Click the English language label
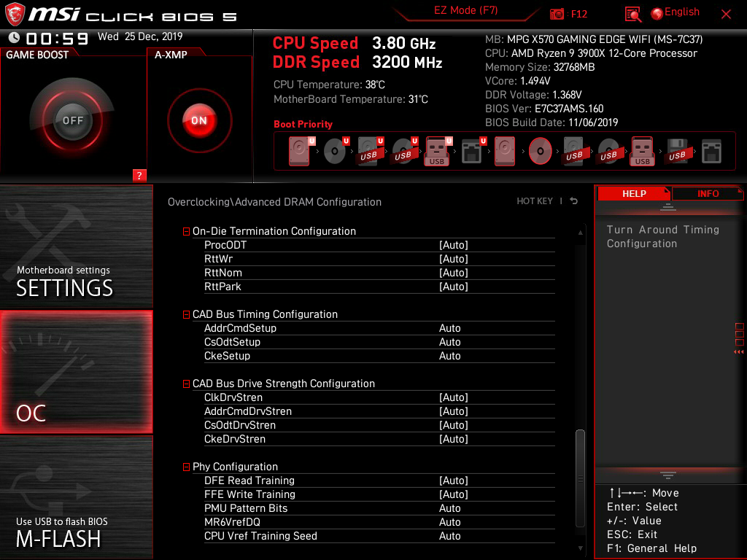Image resolution: width=747 pixels, height=560 pixels. pos(682,12)
